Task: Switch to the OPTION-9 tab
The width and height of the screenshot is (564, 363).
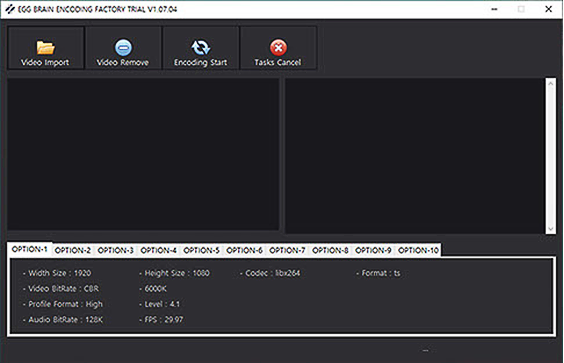Action: 373,250
